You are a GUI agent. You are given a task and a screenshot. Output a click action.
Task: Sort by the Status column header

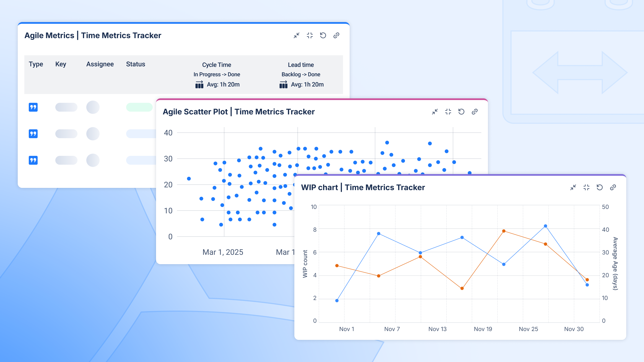136,64
